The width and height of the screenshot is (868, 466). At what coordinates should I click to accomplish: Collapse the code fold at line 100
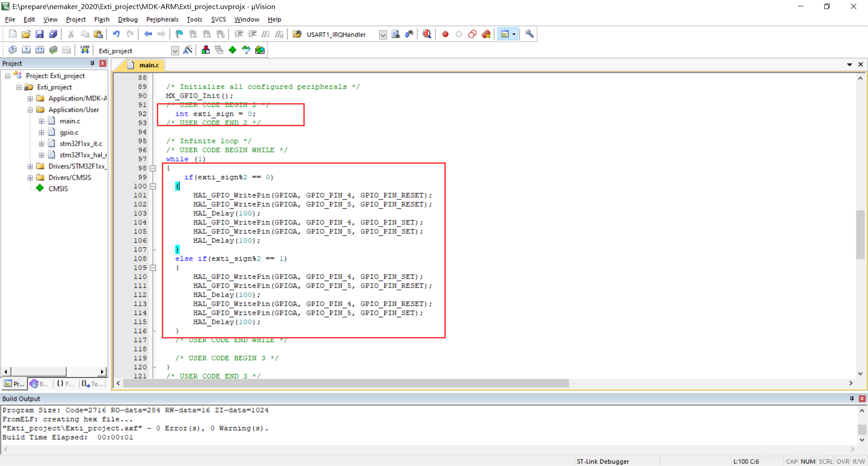(x=153, y=186)
